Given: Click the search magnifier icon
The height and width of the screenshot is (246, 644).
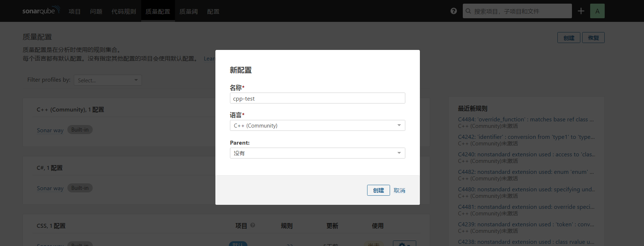Looking at the screenshot, I should (x=469, y=11).
